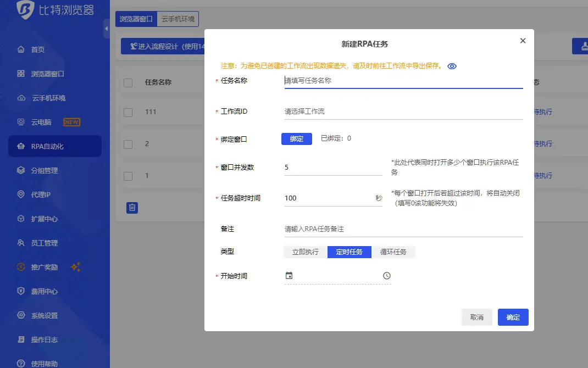Image resolution: width=588 pixels, height=368 pixels.
Task: Click the blue button at the top-right edge
Action: 580,46
